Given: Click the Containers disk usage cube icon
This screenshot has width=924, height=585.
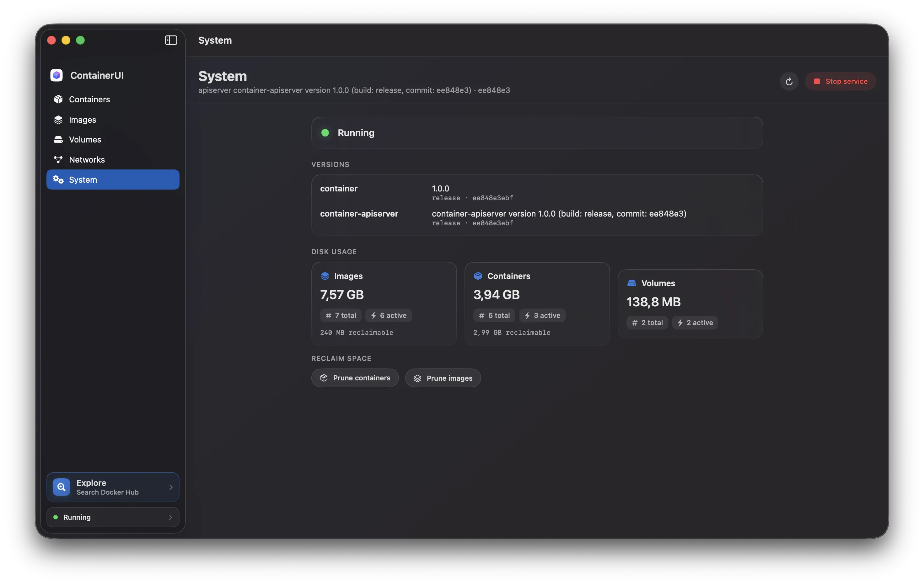Looking at the screenshot, I should 478,276.
